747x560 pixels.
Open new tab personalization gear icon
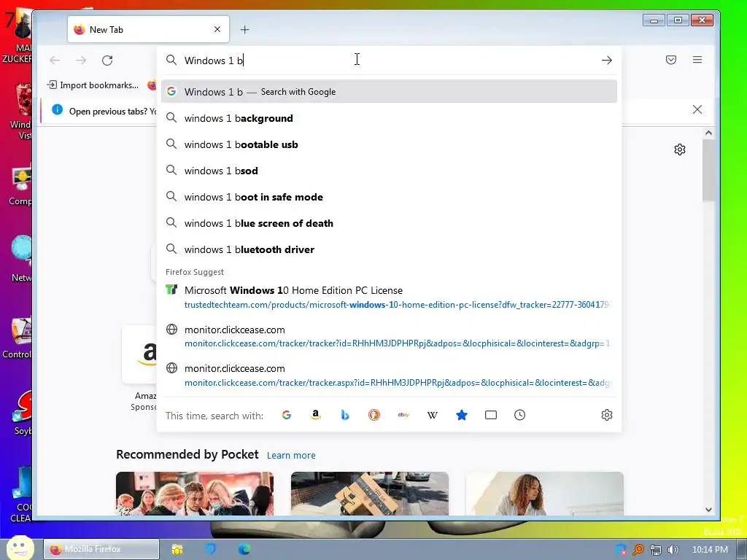680,149
